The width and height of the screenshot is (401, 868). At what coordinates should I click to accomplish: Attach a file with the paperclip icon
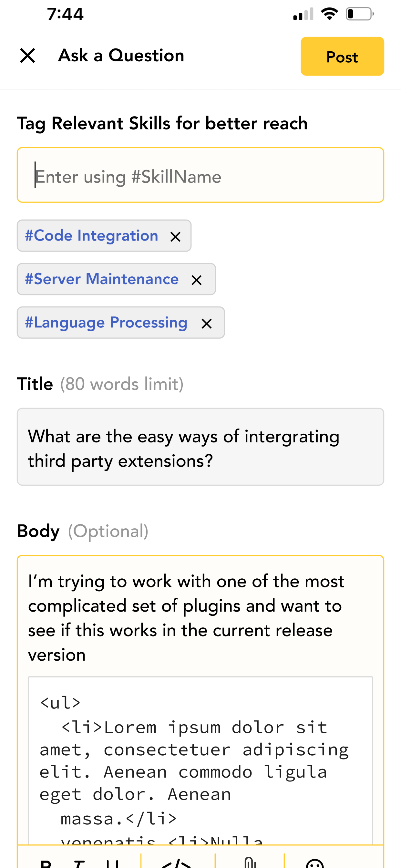(250, 862)
